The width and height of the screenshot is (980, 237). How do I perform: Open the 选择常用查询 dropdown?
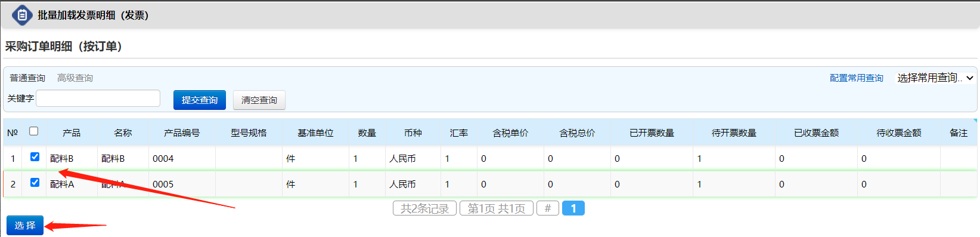pyautogui.click(x=935, y=78)
